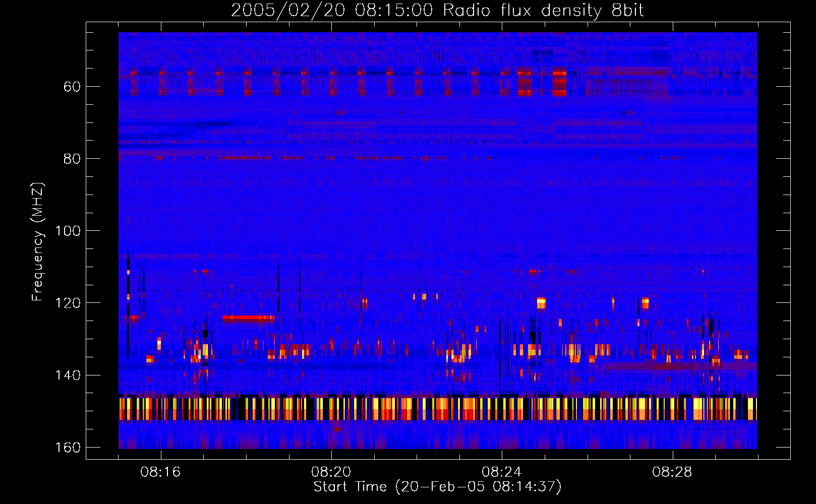816x504 pixels.
Task: Click the 08:16 time tick label
Action: 160,472
